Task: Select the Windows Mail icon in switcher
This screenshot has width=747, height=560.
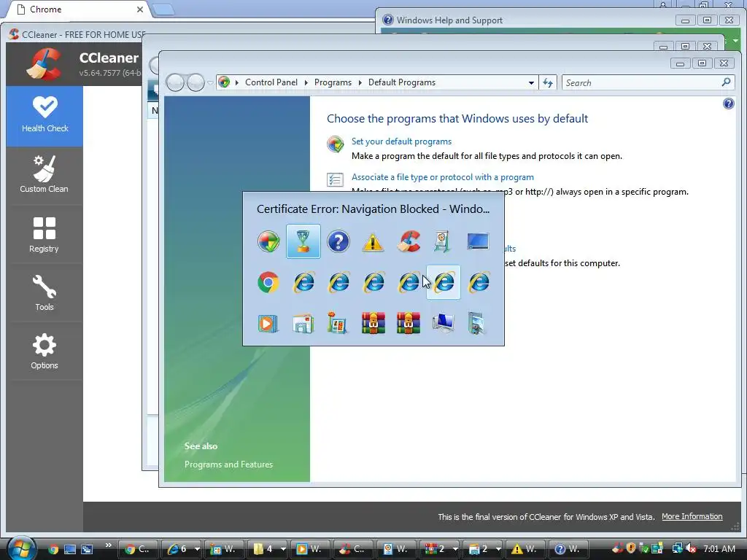Action: (x=303, y=323)
